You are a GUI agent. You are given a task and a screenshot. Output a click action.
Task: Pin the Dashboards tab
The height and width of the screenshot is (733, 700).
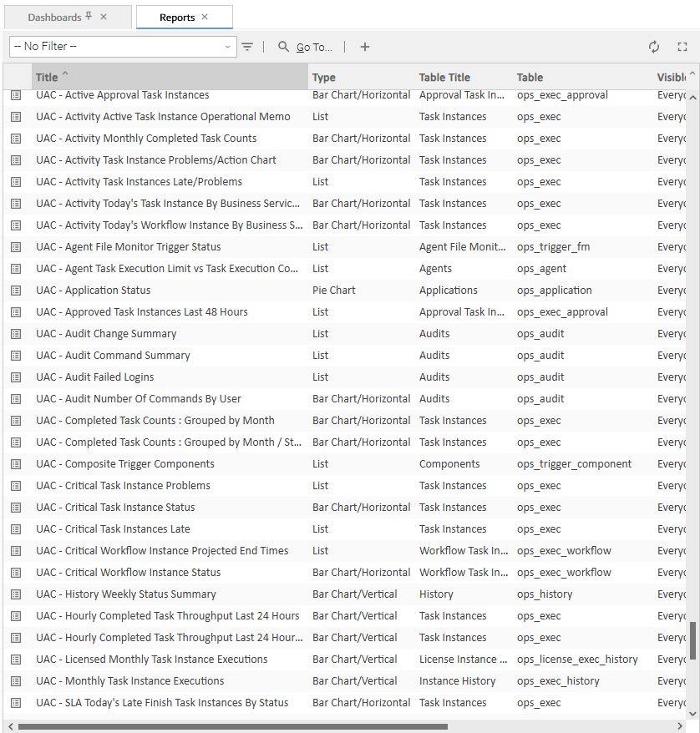point(89,17)
